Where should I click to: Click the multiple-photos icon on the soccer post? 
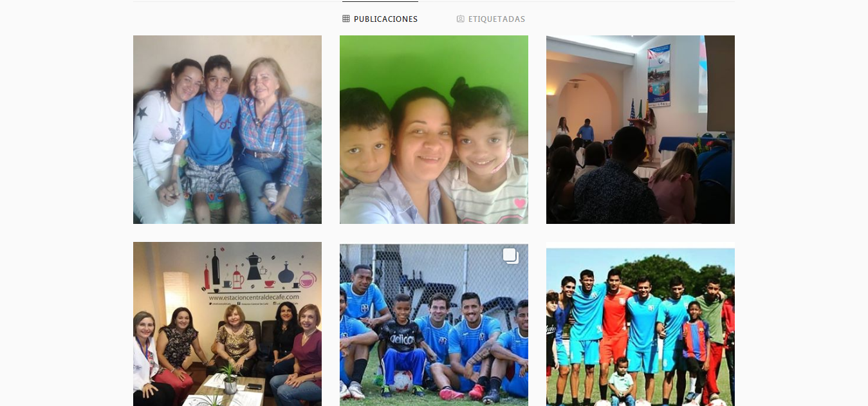[x=511, y=256]
